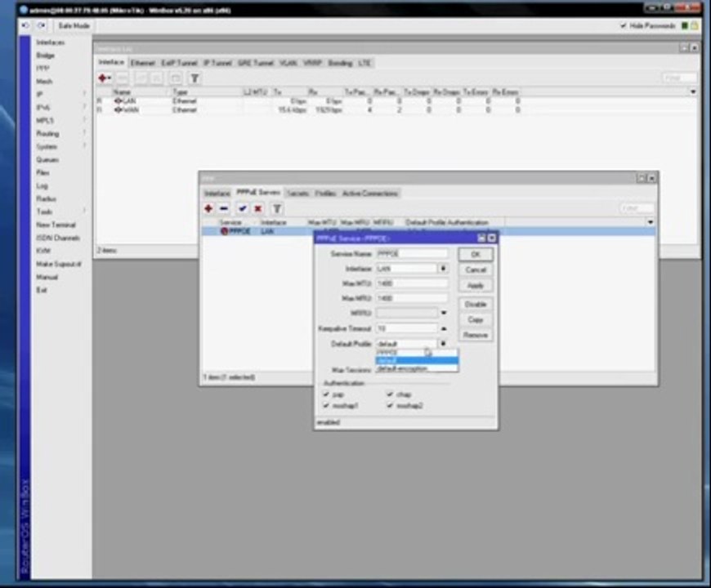Viewport: 711px width, 588px height.
Task: Click Cancel in PPPoE Service dialog
Action: (x=475, y=270)
